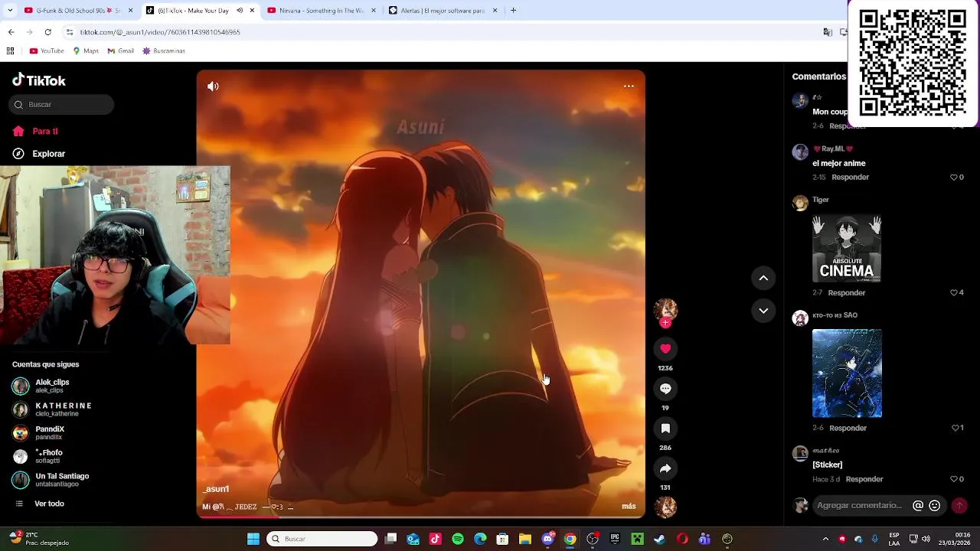Open Tiger's profile avatar

coord(800,203)
